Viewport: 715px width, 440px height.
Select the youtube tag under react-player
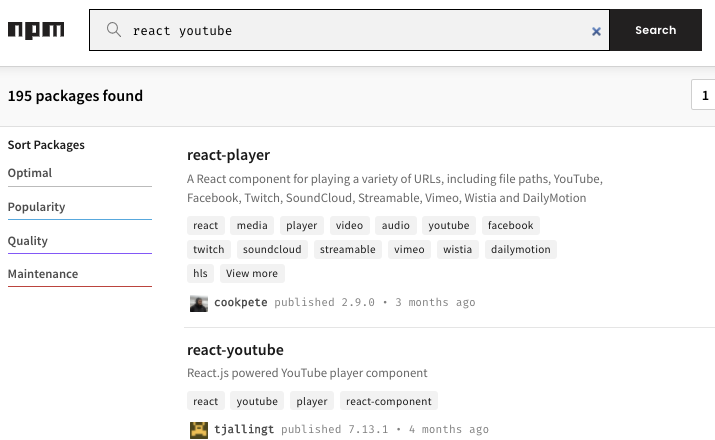[449, 225]
